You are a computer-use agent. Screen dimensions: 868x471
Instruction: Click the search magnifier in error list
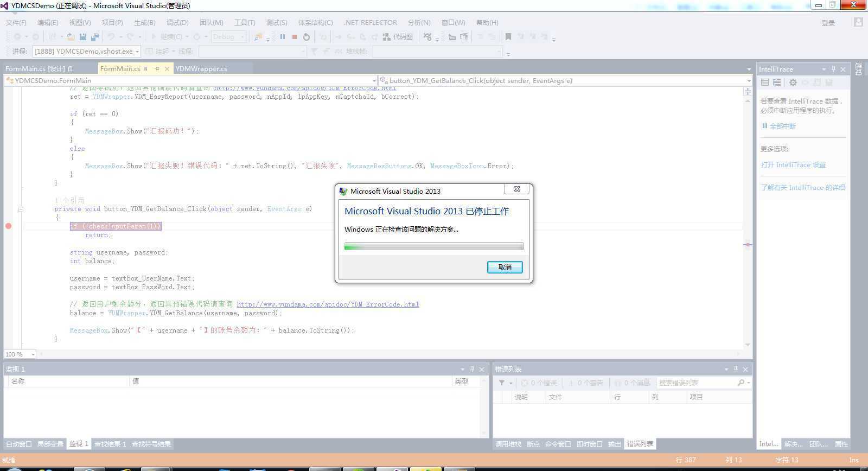[741, 383]
